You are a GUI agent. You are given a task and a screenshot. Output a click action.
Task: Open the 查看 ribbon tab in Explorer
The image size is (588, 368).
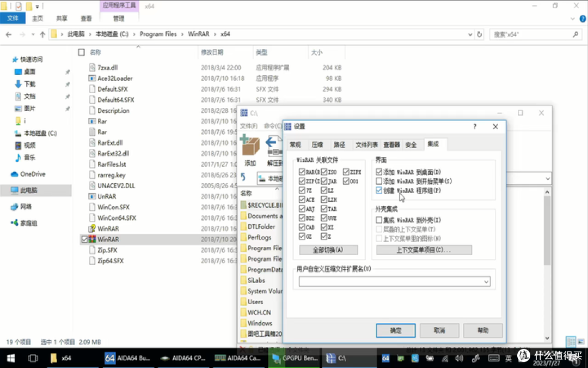click(x=86, y=19)
